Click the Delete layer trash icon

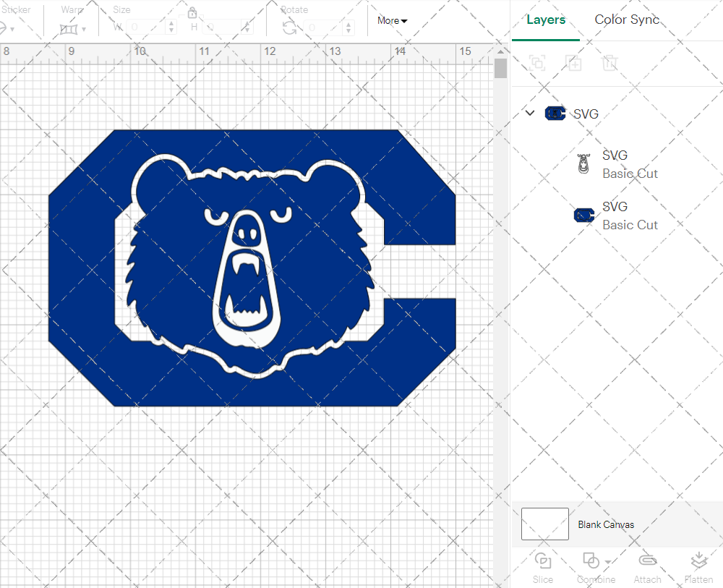tap(609, 63)
